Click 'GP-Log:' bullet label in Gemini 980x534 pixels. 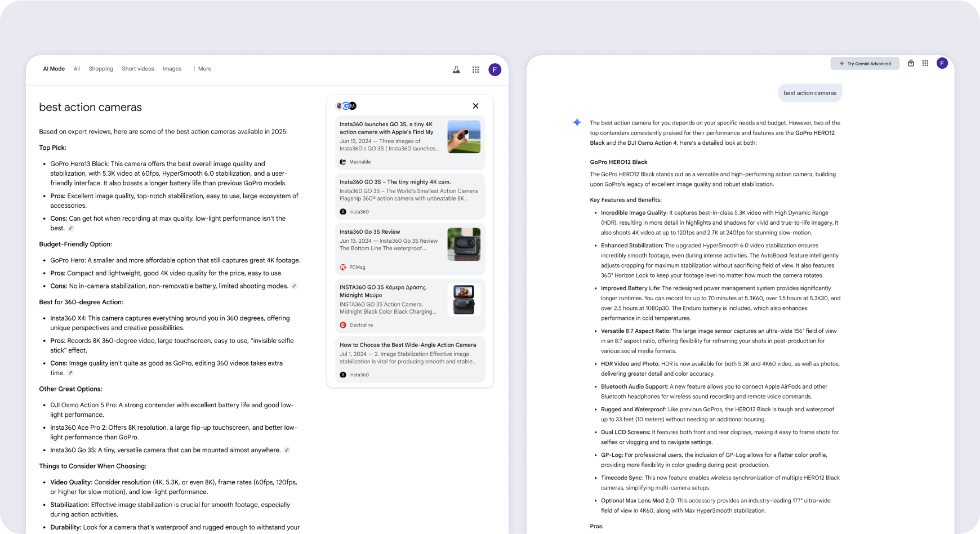tap(612, 455)
